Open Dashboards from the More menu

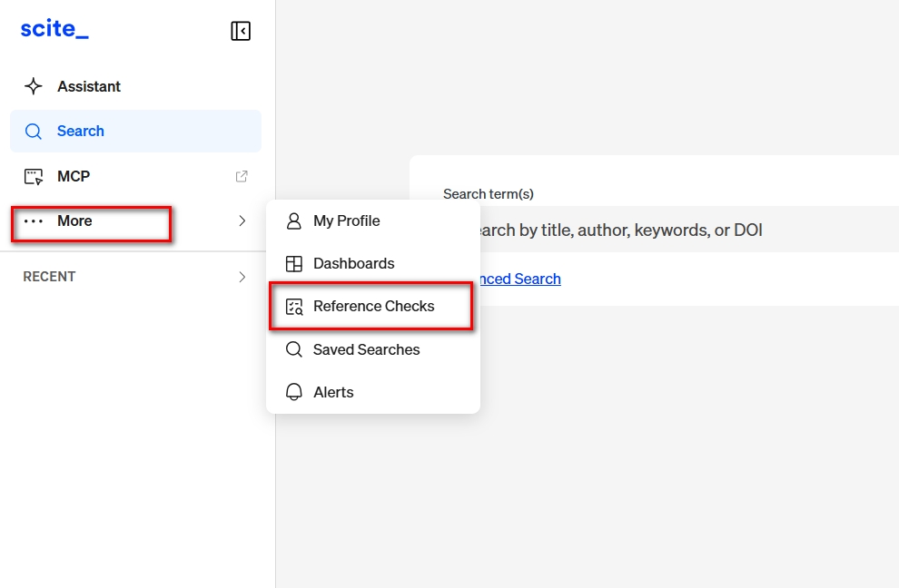pos(353,264)
